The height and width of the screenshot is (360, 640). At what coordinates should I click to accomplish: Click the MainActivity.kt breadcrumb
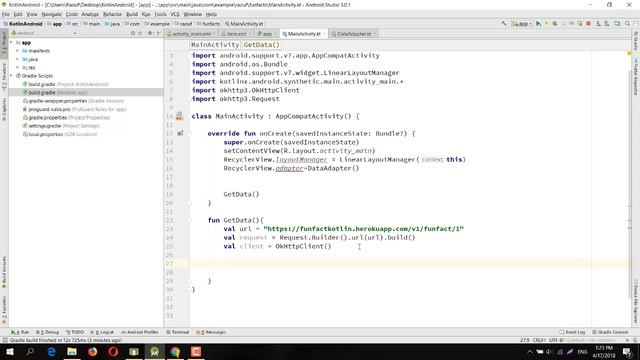click(244, 24)
